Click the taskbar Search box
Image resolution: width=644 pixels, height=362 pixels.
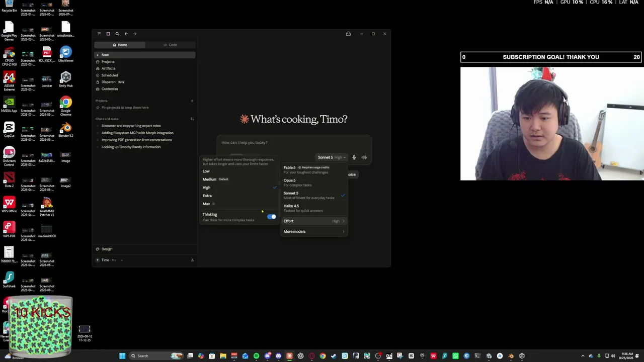click(x=156, y=356)
